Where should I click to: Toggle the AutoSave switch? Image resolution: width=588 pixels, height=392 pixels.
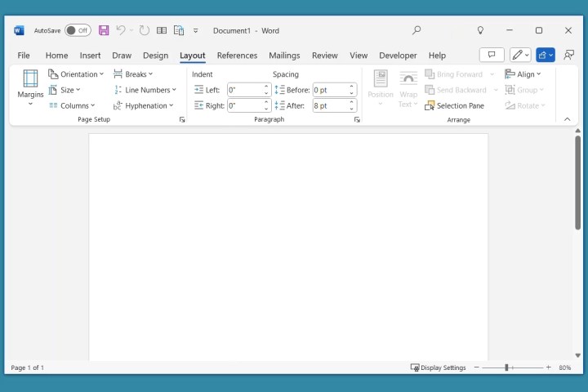tap(78, 30)
